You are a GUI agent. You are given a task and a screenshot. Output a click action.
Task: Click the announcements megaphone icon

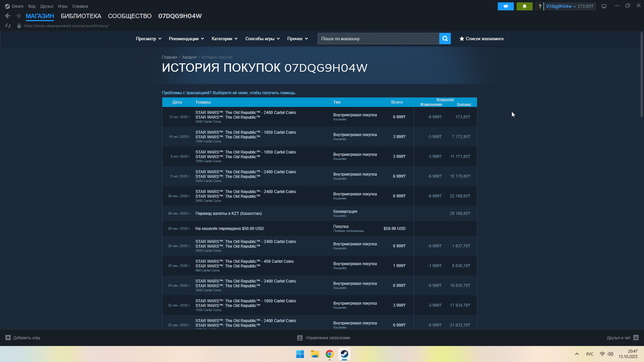(x=505, y=6)
